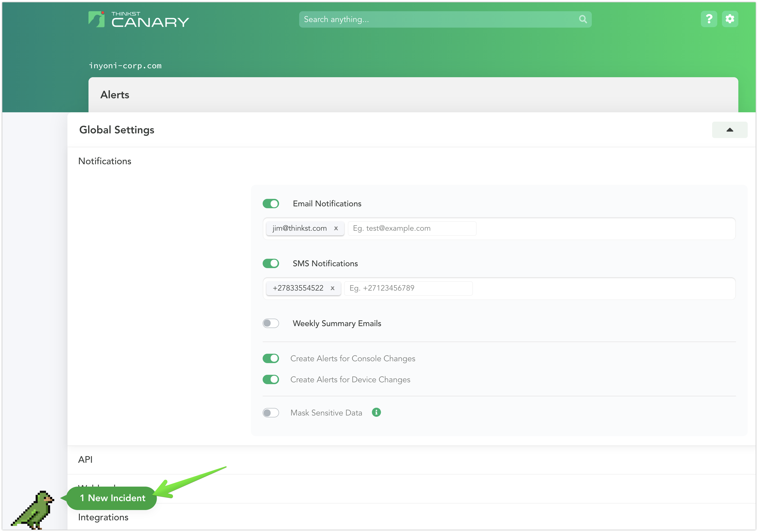Open the Integrations settings section
The image size is (758, 532).
click(x=103, y=517)
